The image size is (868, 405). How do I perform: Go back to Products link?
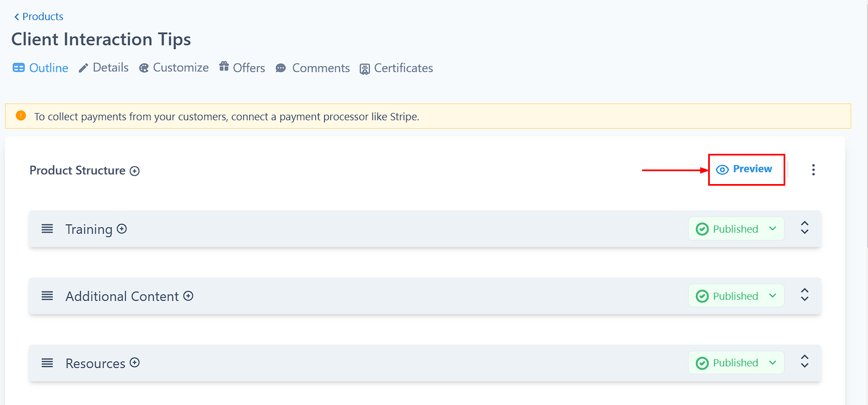pyautogui.click(x=39, y=17)
